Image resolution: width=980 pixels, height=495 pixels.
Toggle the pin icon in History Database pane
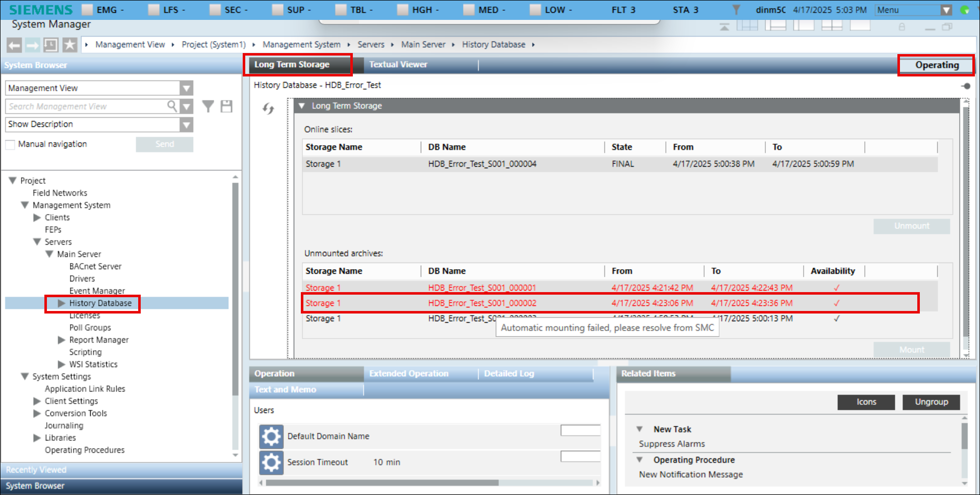coord(965,86)
